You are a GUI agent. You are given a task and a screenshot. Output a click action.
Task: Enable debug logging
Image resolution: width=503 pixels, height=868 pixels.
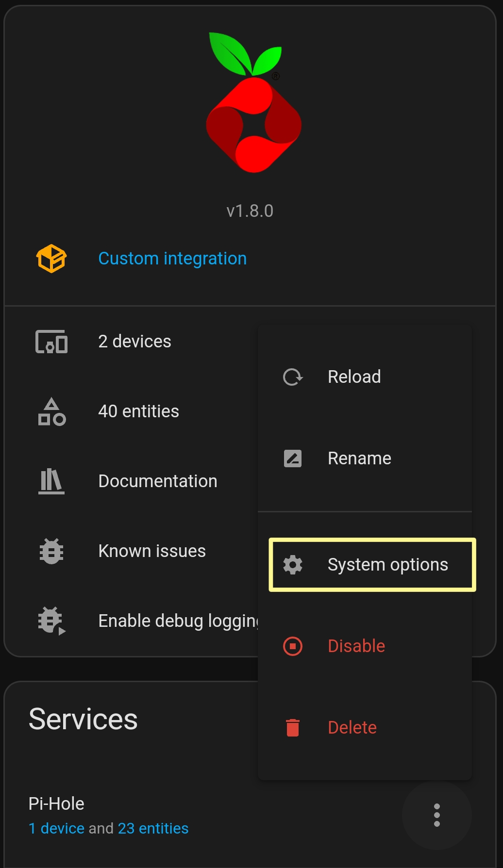click(178, 621)
